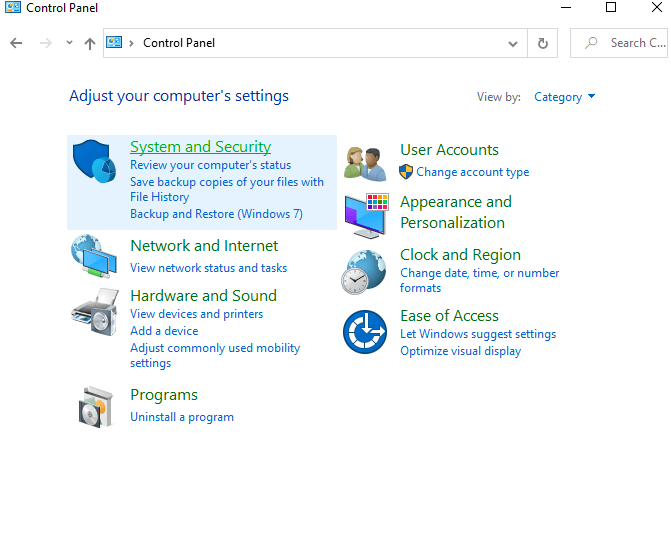Screen dimensions: 671x560
Task: Click the Hardware and Sound printer icon
Action: pyautogui.click(x=95, y=314)
